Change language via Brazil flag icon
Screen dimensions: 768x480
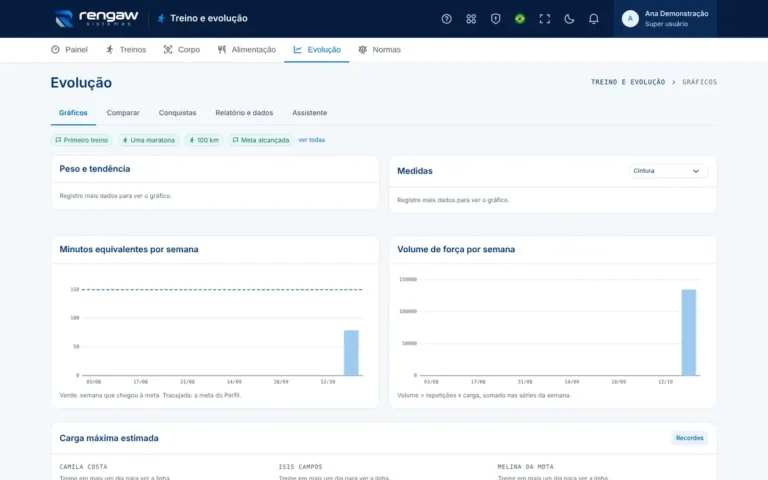point(520,19)
